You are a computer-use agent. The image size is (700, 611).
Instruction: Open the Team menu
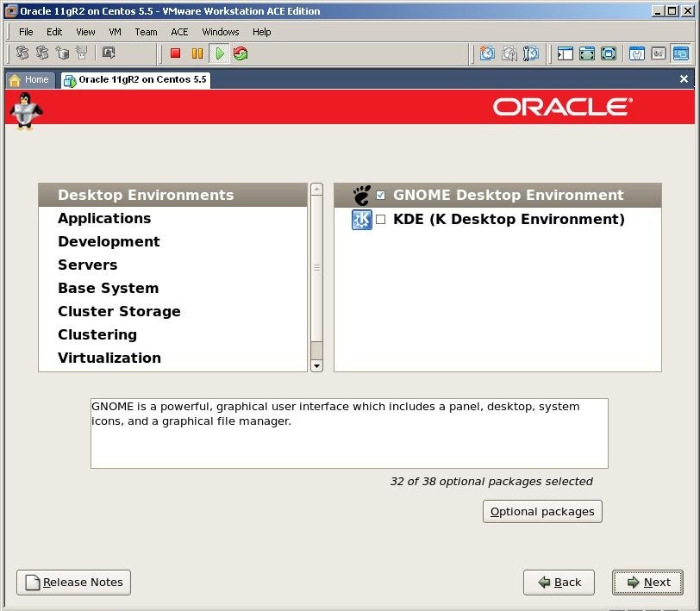(x=146, y=32)
